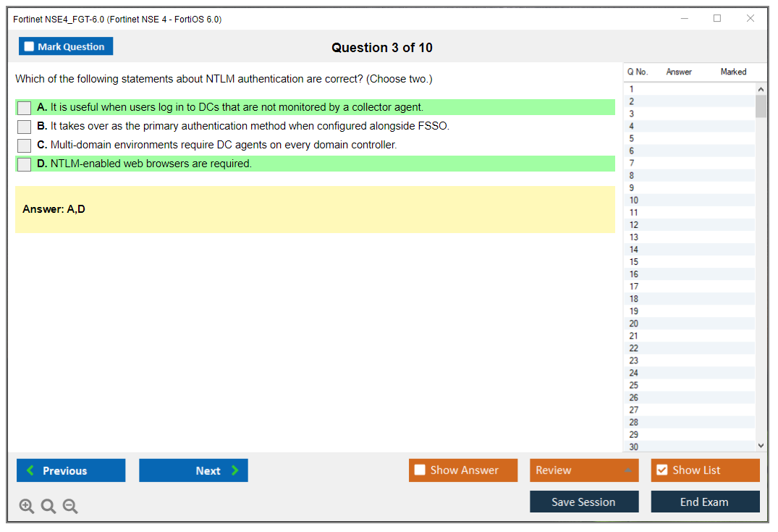778x532 pixels.
Task: Save the current exam session
Action: pos(584,502)
